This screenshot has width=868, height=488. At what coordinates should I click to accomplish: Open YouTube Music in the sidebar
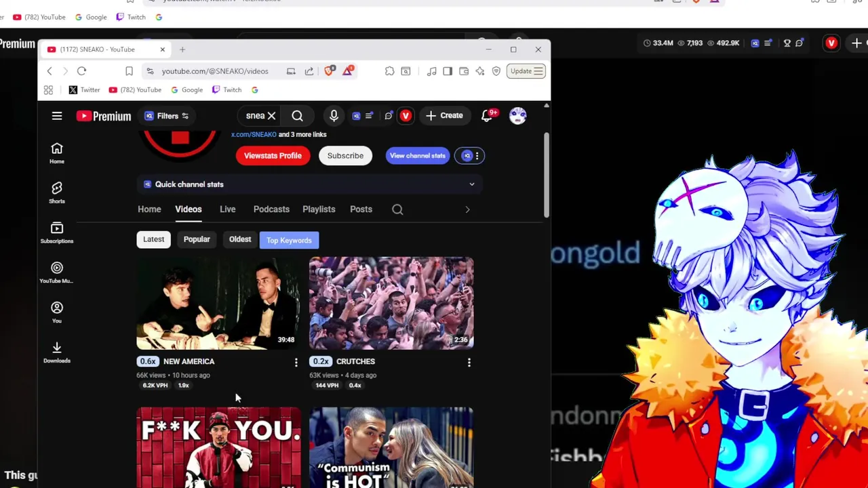pyautogui.click(x=57, y=272)
